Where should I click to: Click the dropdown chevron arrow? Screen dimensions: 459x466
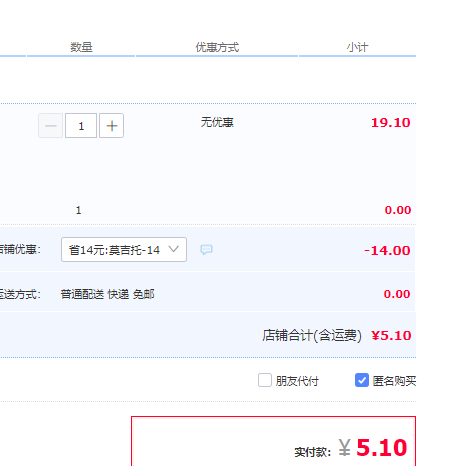tap(173, 249)
